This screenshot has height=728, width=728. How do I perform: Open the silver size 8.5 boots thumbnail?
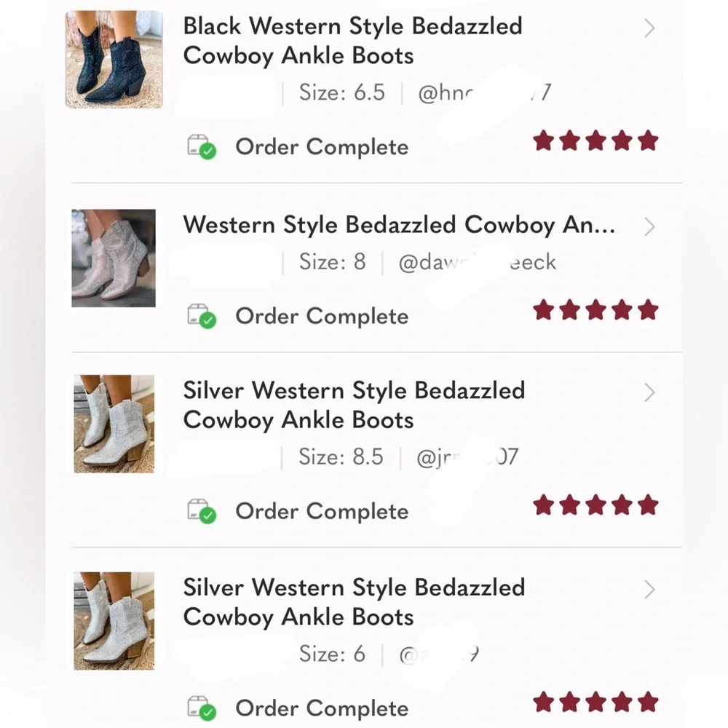114,424
